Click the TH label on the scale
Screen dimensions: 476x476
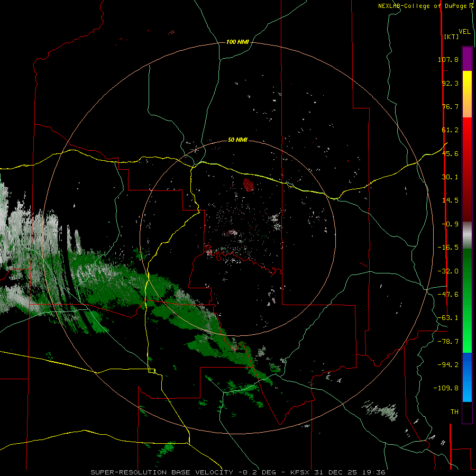click(454, 412)
